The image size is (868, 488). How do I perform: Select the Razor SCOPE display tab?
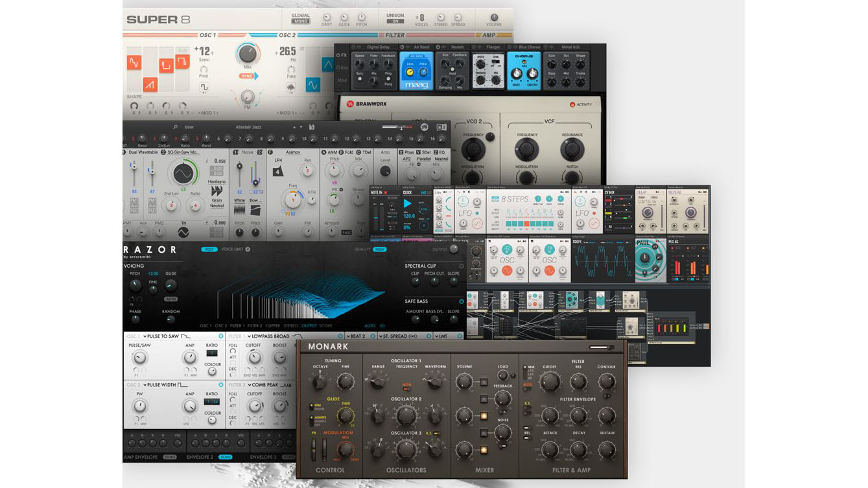[x=325, y=326]
